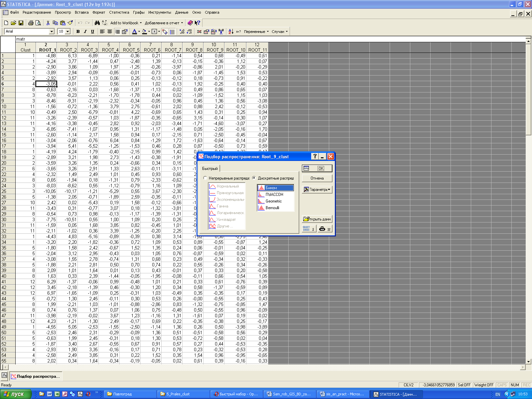The height and width of the screenshot is (399, 532).
Task: Open fill color dropdown arrow
Action: coord(149,32)
